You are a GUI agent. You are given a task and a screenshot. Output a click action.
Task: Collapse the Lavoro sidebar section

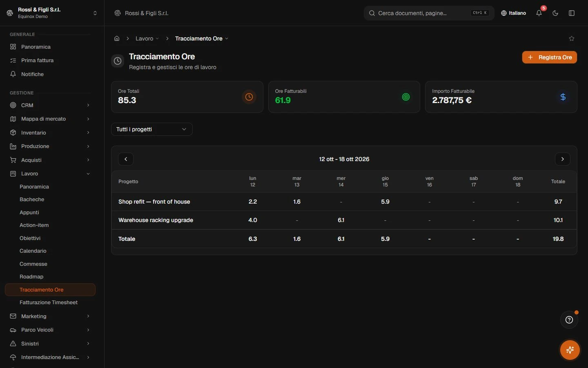pos(50,174)
